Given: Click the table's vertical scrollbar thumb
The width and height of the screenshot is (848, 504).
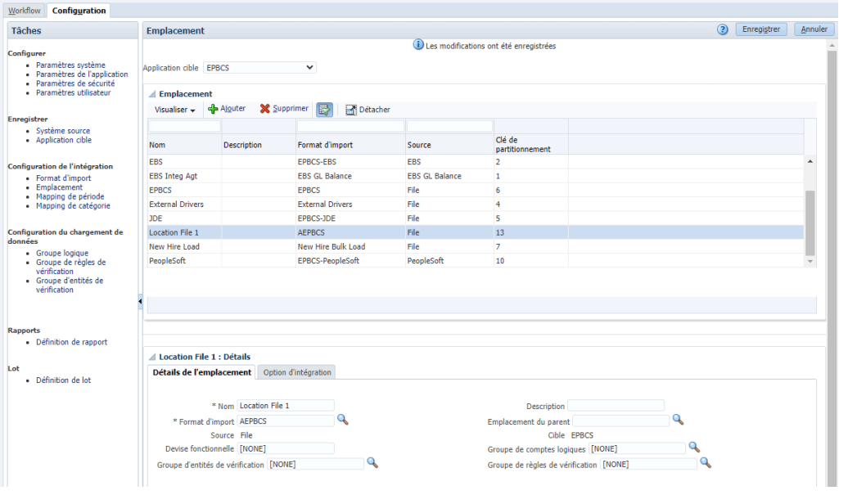Looking at the screenshot, I should (810, 223).
